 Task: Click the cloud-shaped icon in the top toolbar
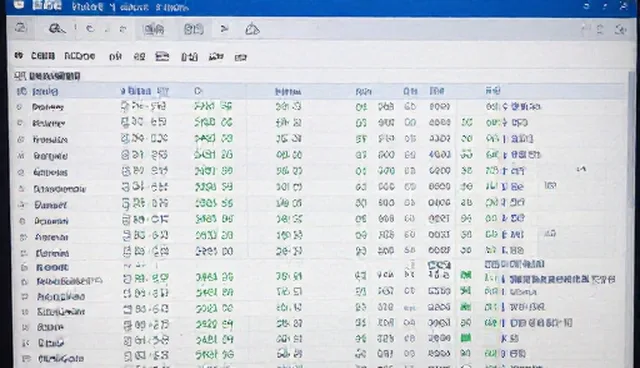coord(252,29)
